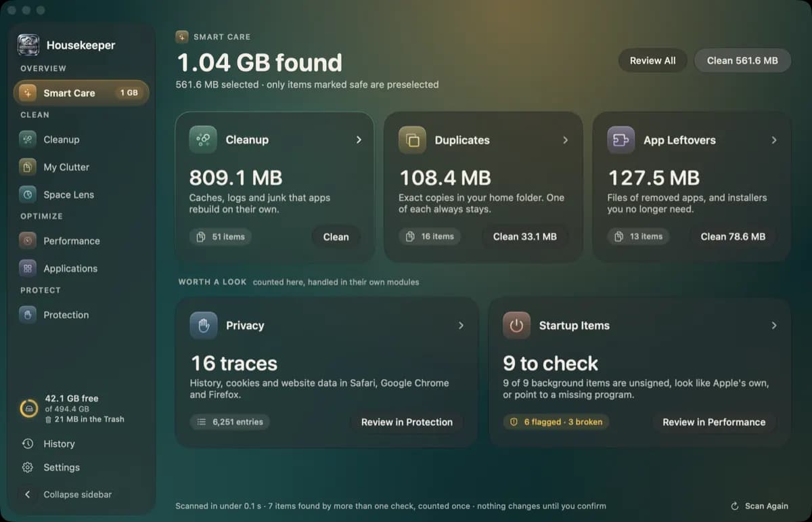Click the warning icon in flagged badge
812x522 pixels.
(514, 422)
